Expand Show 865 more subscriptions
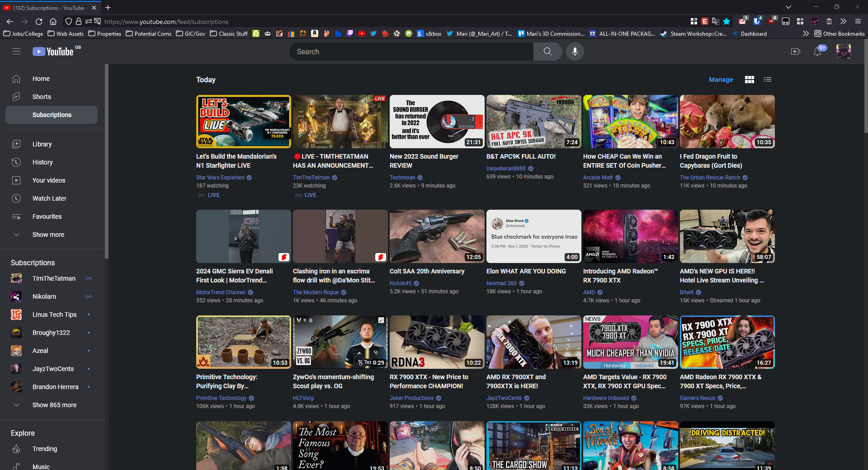 [x=52, y=405]
